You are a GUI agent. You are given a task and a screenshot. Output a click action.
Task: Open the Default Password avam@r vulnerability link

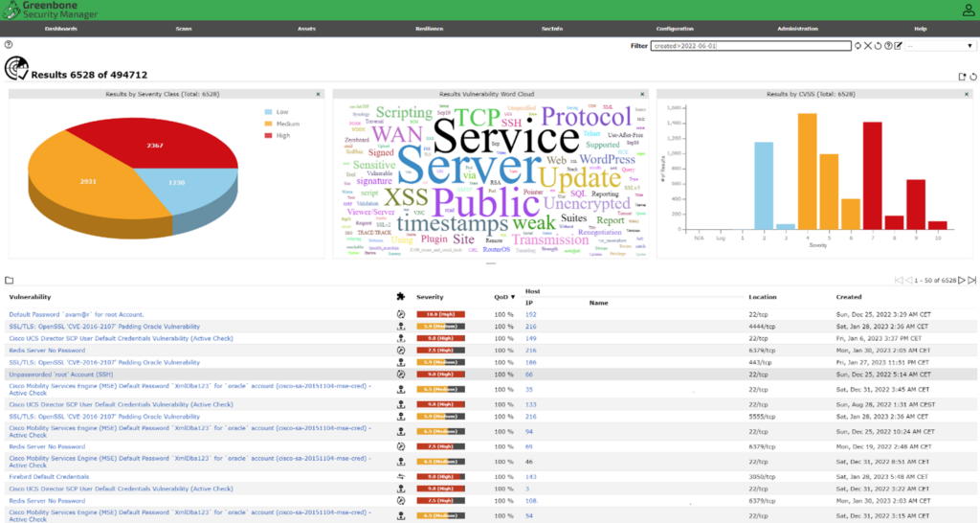coord(77,315)
